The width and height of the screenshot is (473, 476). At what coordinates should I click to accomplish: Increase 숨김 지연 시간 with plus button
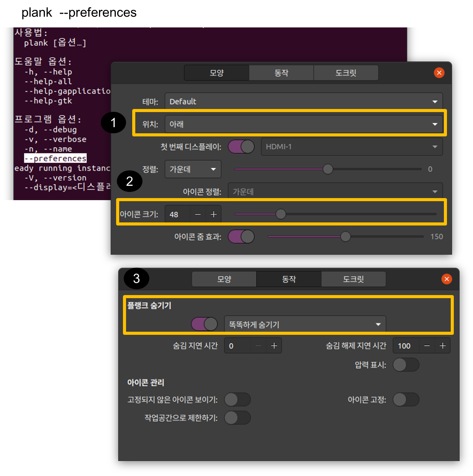tap(274, 346)
